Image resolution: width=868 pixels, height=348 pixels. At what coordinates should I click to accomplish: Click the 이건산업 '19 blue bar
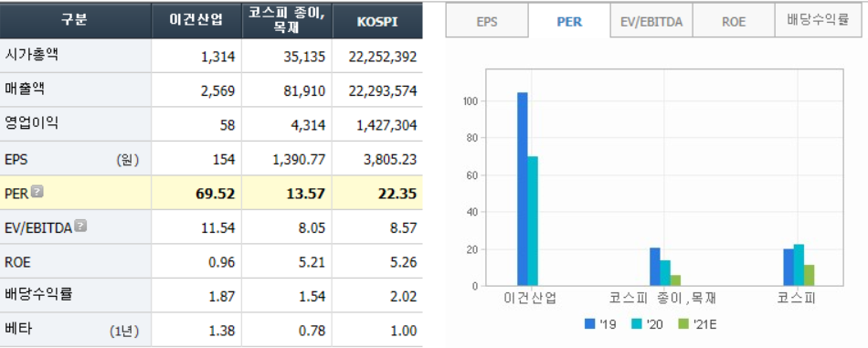pos(522,189)
